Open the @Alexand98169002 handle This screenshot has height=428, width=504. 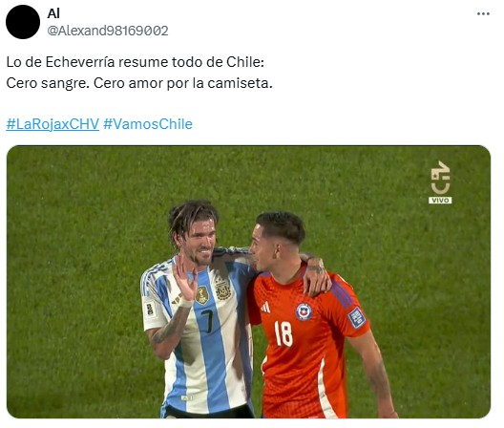point(108,31)
